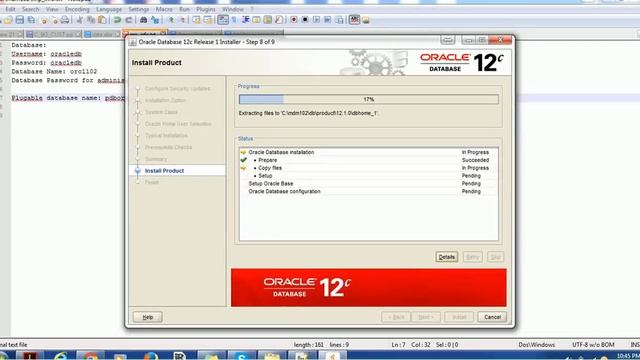Click the 'Oracle Database installation' status row
This screenshot has width=640, height=360.
coord(369,152)
